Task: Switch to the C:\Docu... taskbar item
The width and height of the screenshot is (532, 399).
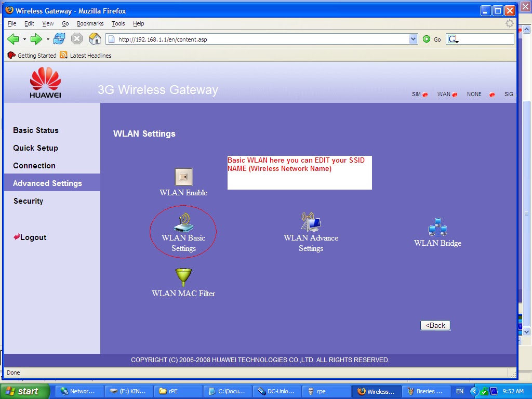Action: click(227, 391)
